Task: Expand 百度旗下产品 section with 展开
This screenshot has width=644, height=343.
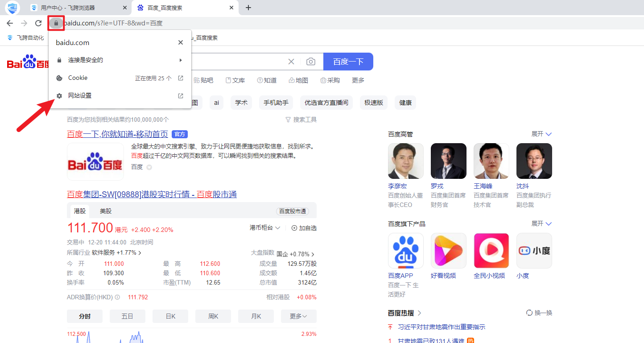Action: point(541,224)
